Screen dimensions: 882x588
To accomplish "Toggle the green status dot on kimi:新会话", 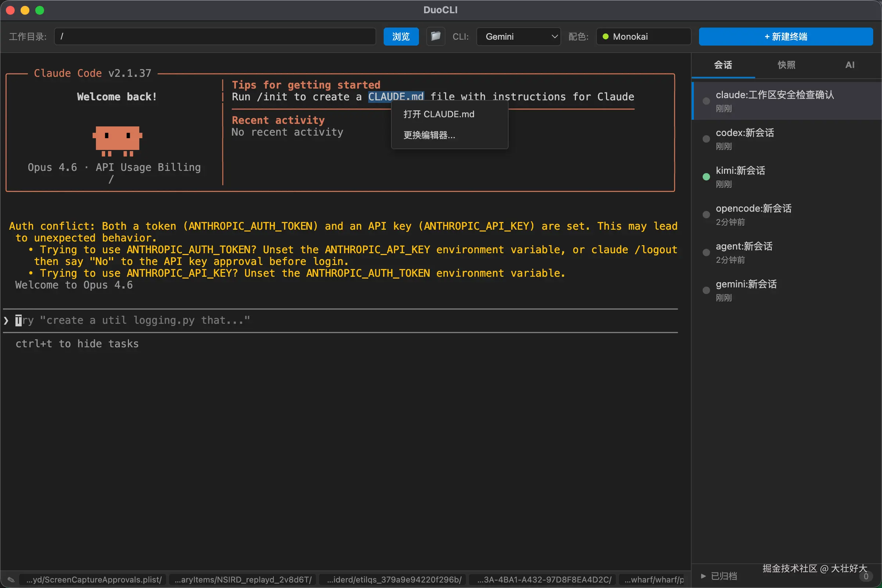I will tap(706, 176).
